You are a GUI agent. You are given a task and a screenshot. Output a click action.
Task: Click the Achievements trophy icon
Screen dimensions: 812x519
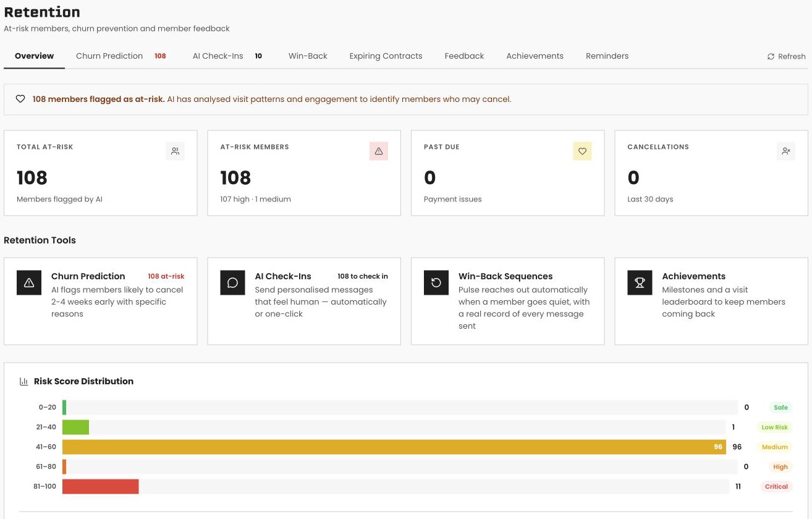click(x=640, y=282)
